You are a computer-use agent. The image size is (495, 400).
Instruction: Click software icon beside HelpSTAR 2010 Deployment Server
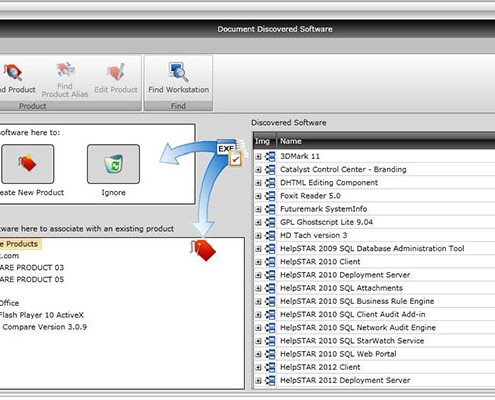point(270,275)
